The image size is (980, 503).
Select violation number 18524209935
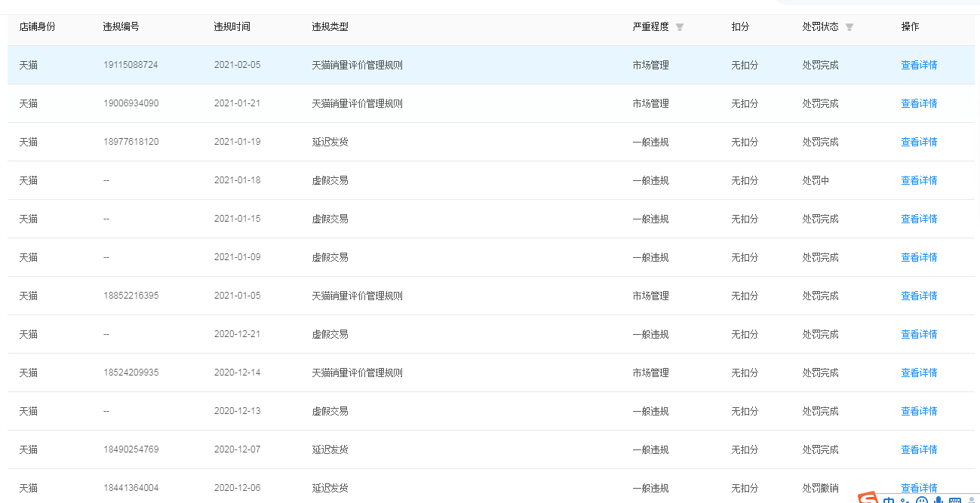pos(131,373)
